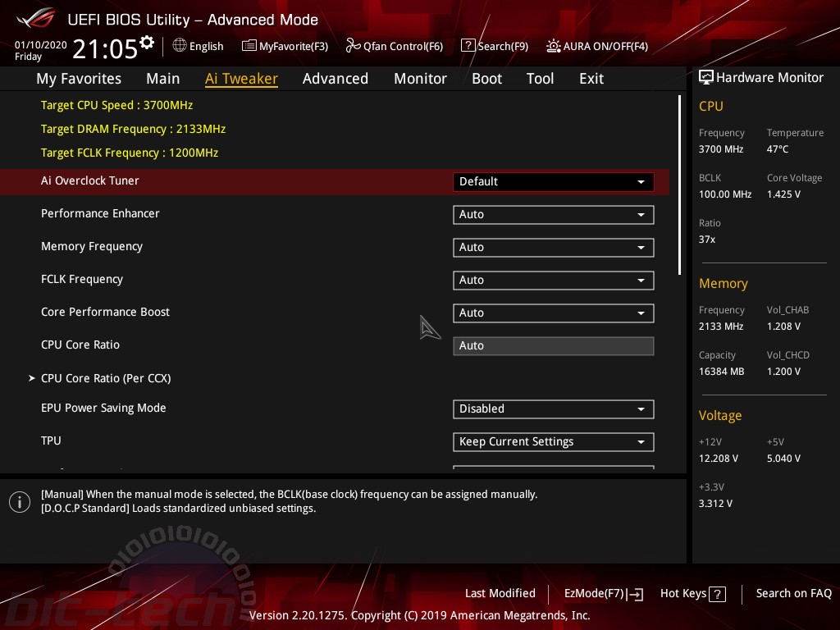This screenshot has width=840, height=630.
Task: Open the Advanced tab
Action: (336, 79)
